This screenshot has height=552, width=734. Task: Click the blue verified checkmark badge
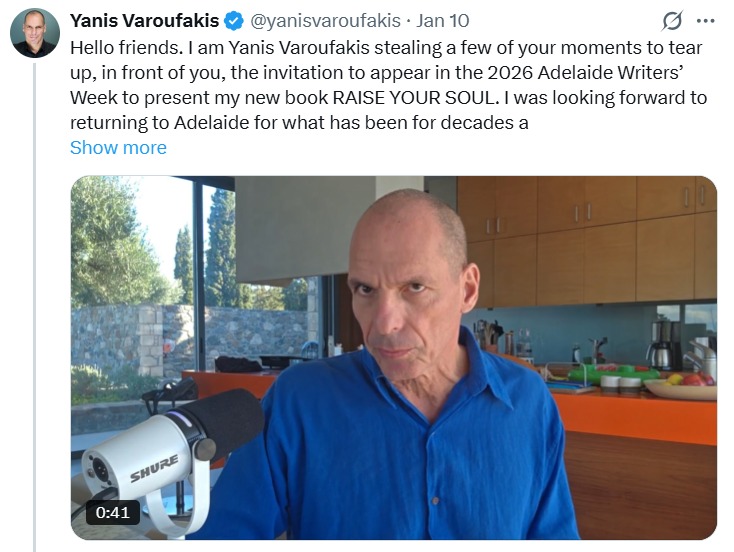234,21
